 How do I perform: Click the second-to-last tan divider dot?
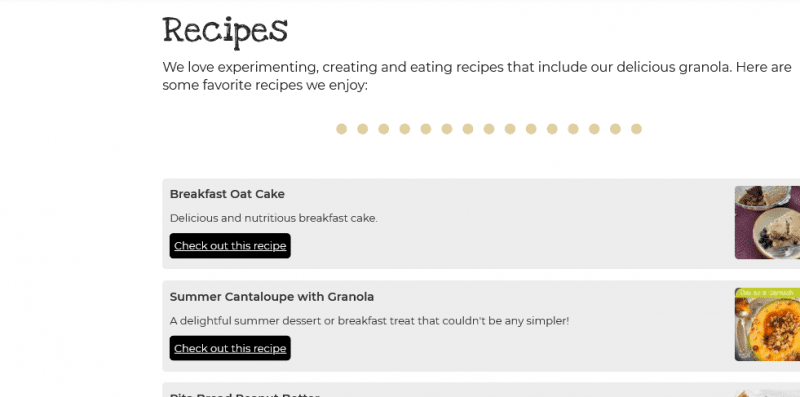[615, 129]
